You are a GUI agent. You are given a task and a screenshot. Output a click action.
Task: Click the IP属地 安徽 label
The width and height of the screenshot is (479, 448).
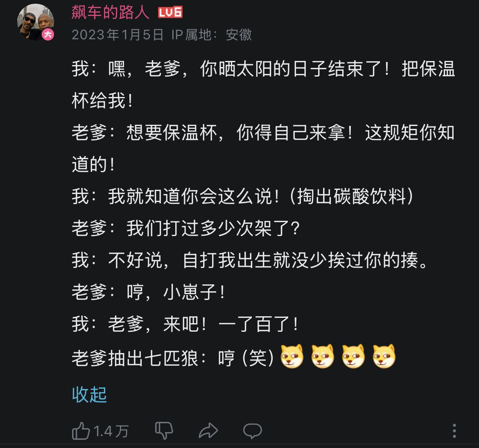click(212, 34)
